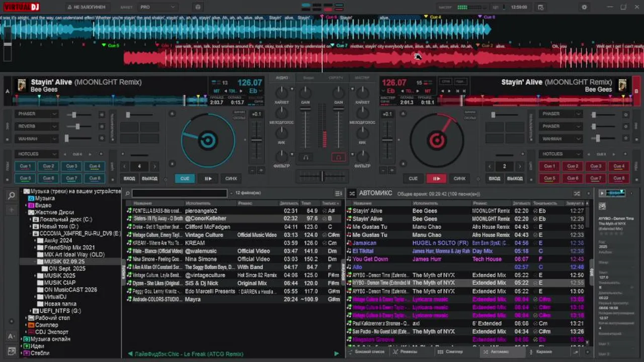The height and width of the screenshot is (362, 644).
Task: Adjust the left deck PHASER effect slider
Action: (78, 114)
